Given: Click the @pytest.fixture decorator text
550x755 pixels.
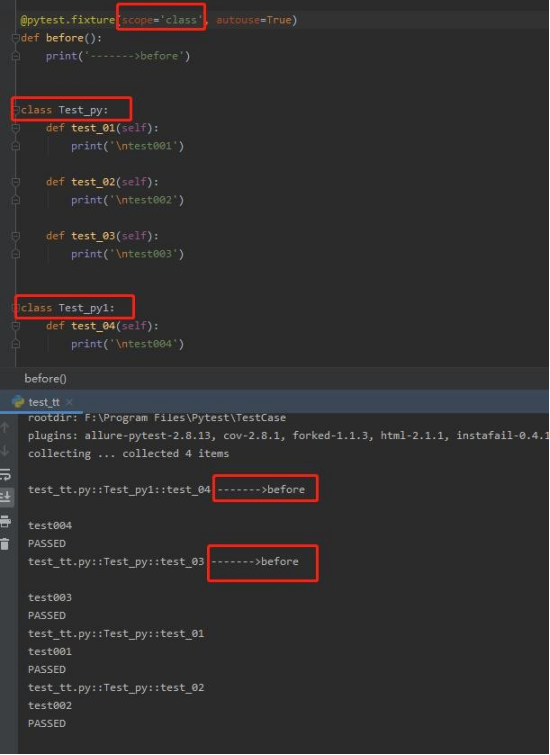Looking at the screenshot, I should click(67, 20).
